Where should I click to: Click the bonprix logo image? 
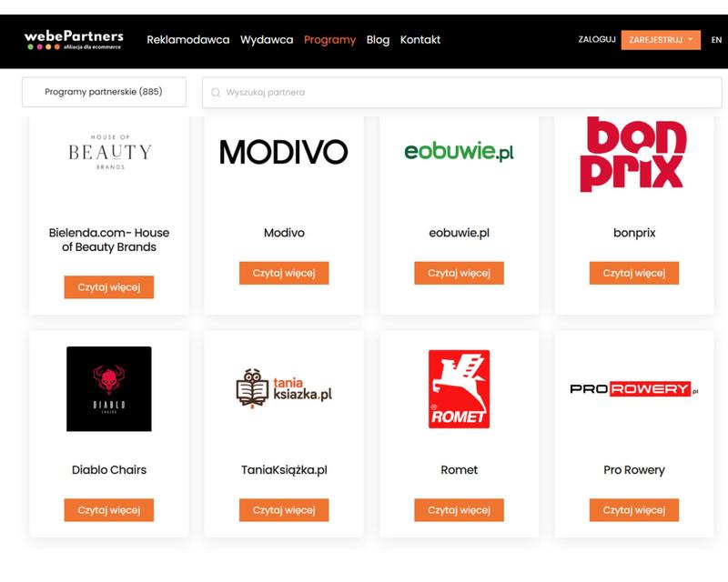pyautogui.click(x=633, y=154)
